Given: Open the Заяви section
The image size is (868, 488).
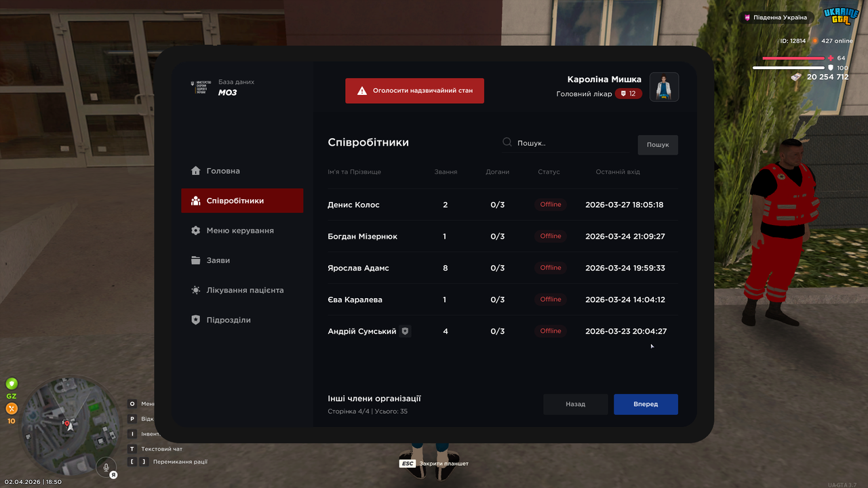Looking at the screenshot, I should click(x=242, y=260).
